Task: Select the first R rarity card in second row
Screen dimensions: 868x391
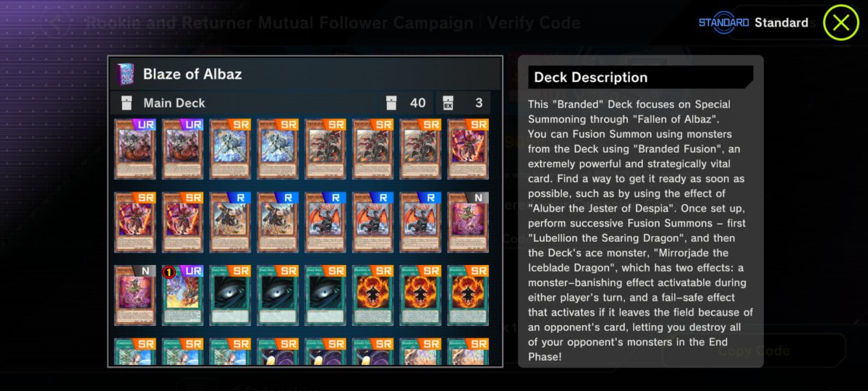Action: (x=231, y=222)
